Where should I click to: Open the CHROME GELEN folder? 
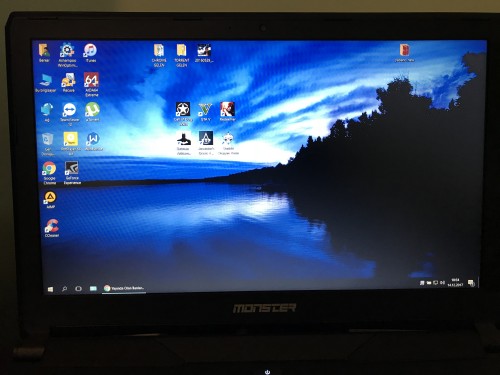[x=159, y=55]
